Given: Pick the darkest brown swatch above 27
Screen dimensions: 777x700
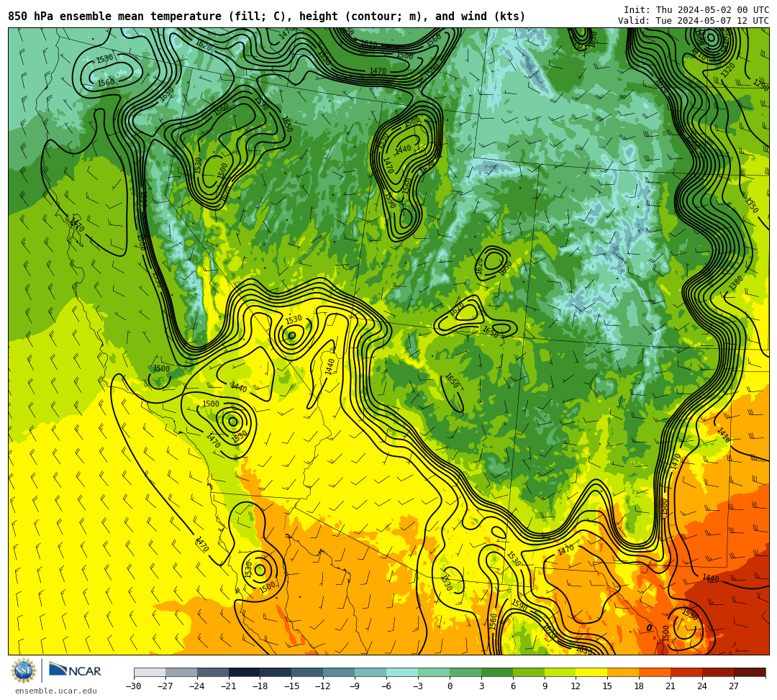Looking at the screenshot, I should 750,672.
